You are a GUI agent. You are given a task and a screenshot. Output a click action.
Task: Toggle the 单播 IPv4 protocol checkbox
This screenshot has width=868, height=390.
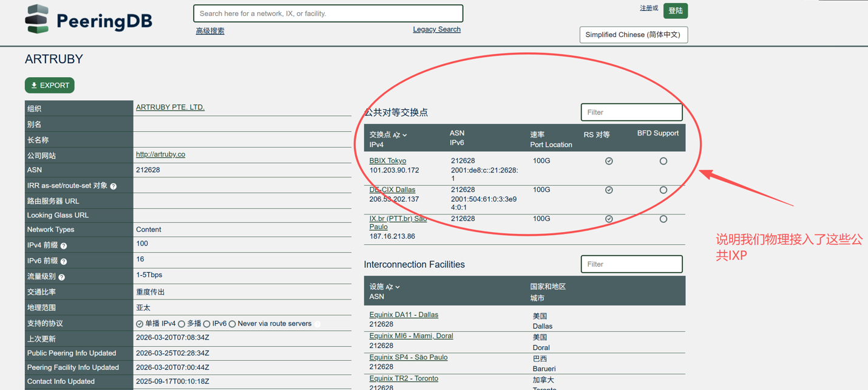click(x=140, y=324)
